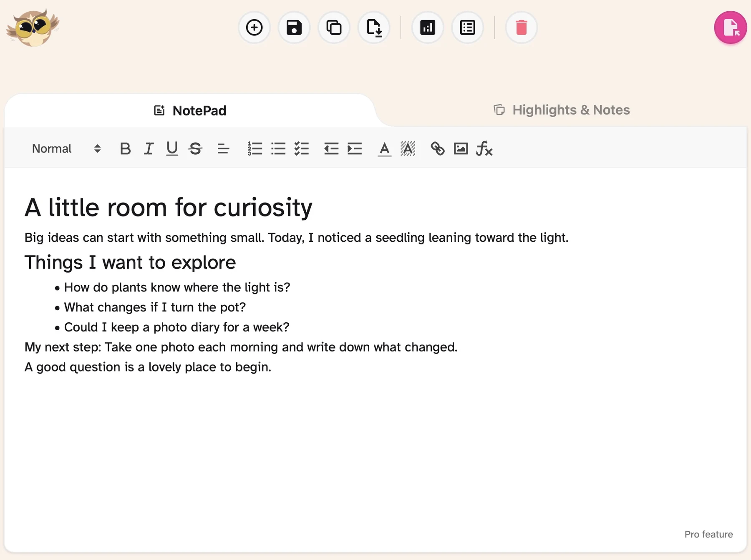Click the new note plus icon
The width and height of the screenshot is (751, 560).
(254, 28)
